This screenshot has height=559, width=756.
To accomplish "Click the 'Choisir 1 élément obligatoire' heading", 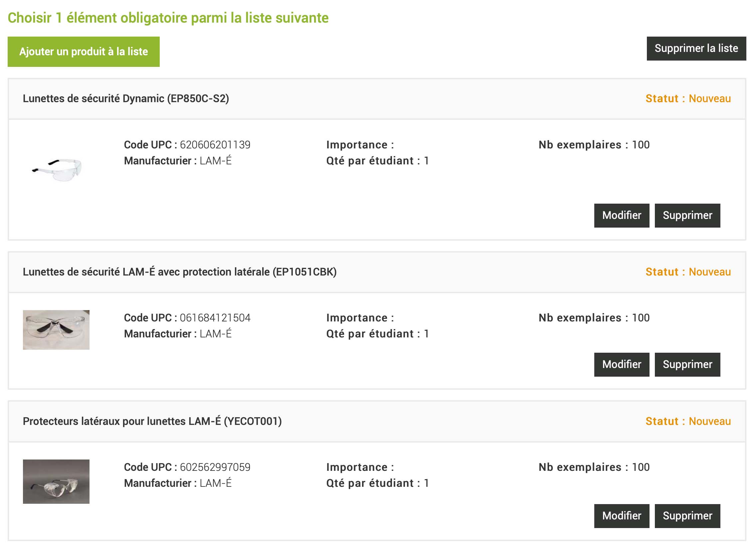I will click(168, 18).
